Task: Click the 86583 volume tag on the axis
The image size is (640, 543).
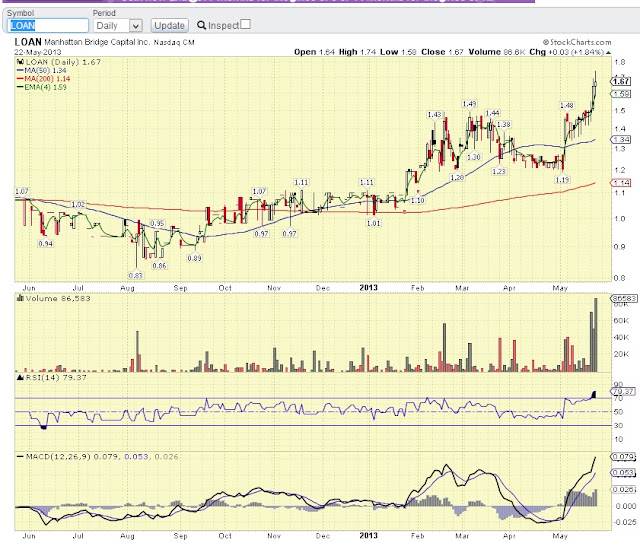Action: click(x=624, y=298)
